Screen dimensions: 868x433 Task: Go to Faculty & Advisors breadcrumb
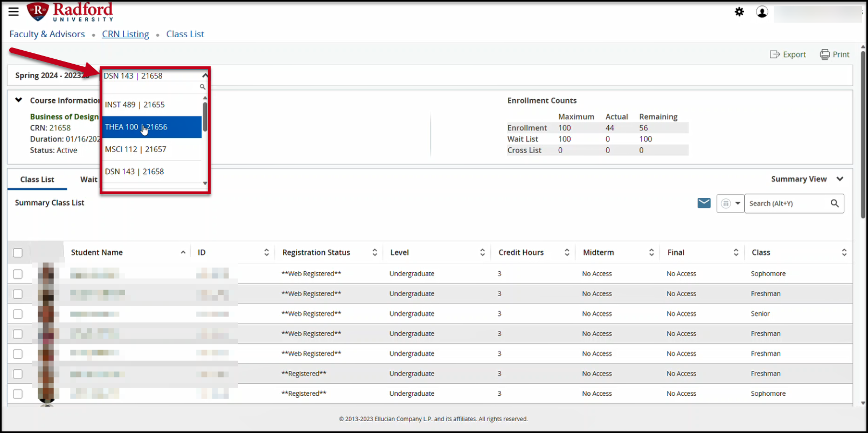coord(47,34)
